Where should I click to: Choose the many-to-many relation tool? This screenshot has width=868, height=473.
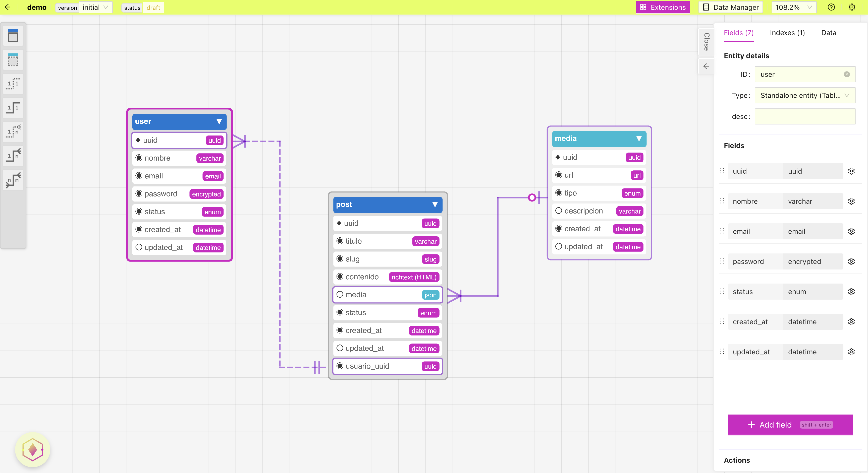(x=13, y=180)
